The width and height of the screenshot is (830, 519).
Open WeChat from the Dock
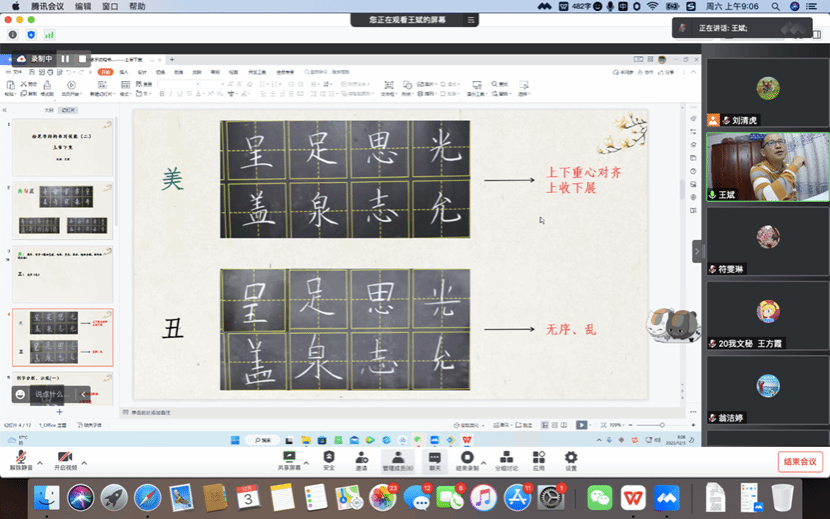point(599,497)
